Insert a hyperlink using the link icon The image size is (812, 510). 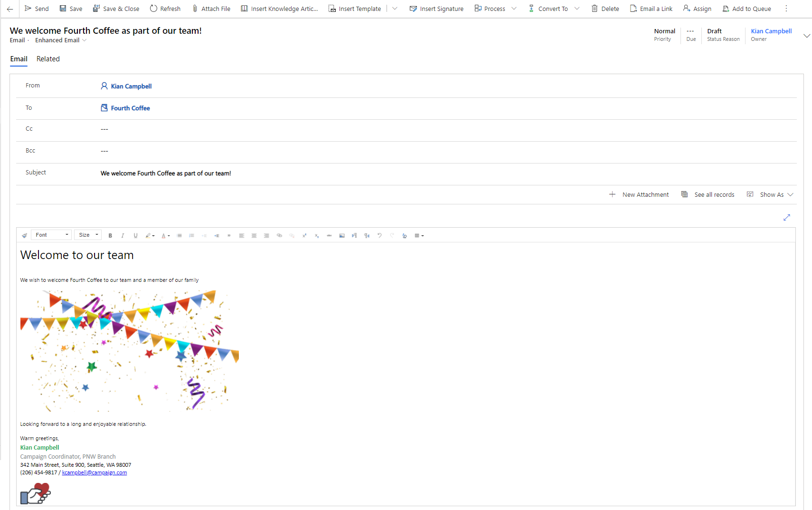coord(279,235)
